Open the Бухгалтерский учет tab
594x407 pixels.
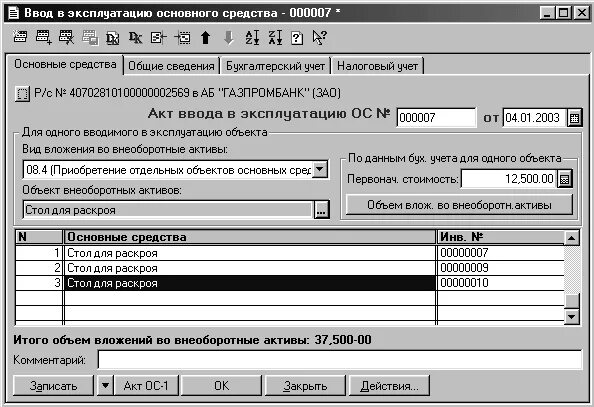point(275,66)
